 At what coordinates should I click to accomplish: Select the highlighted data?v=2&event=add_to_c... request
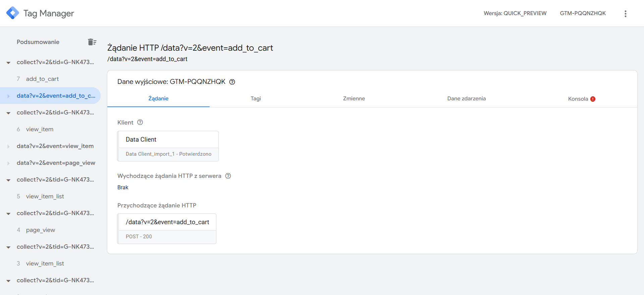click(50, 96)
